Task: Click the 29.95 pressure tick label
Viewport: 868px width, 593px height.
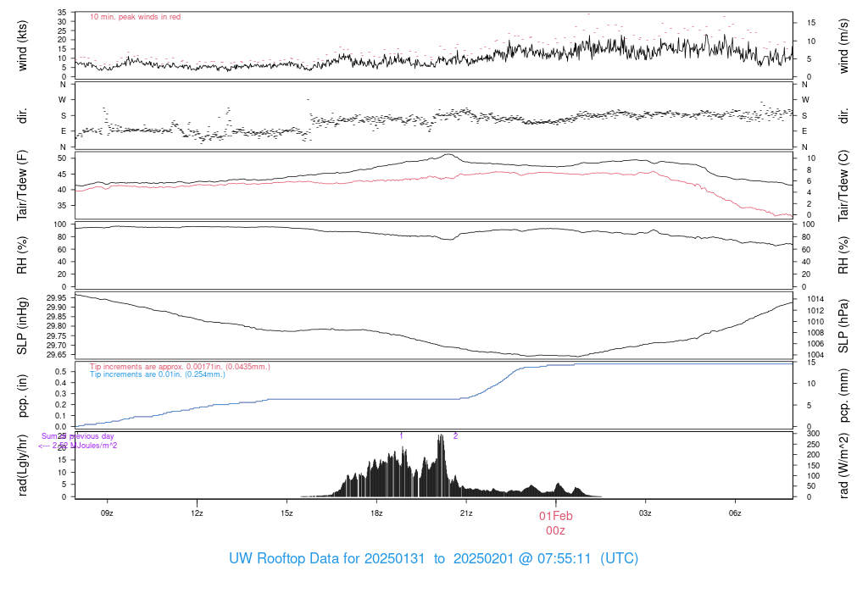Action: 57,298
